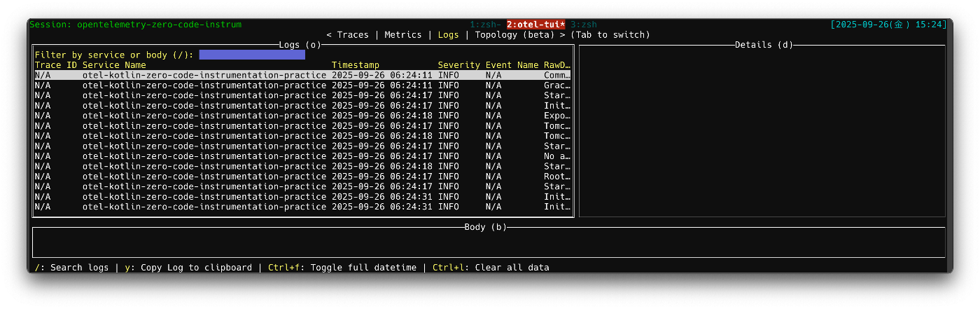Click 'y: Copy Log to clipboard' hint
This screenshot has width=980, height=309.
[x=188, y=268]
